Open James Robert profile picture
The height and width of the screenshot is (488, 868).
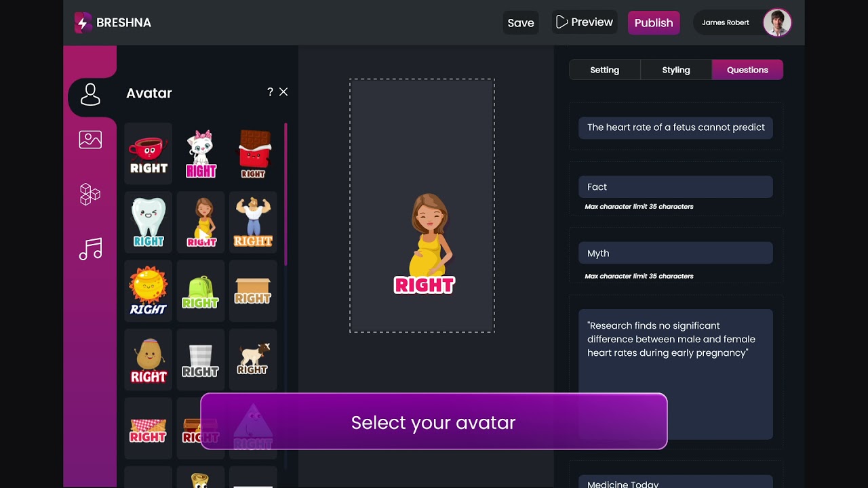(x=777, y=22)
